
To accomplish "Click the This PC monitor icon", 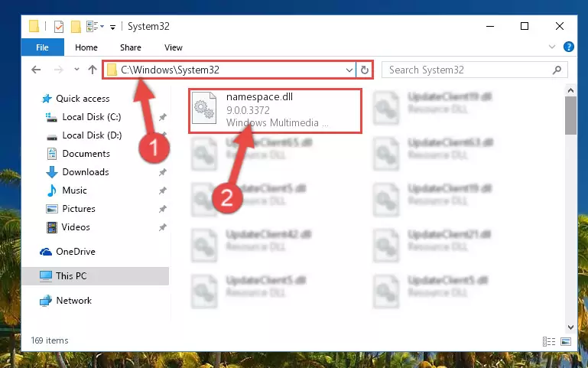I will [x=46, y=276].
